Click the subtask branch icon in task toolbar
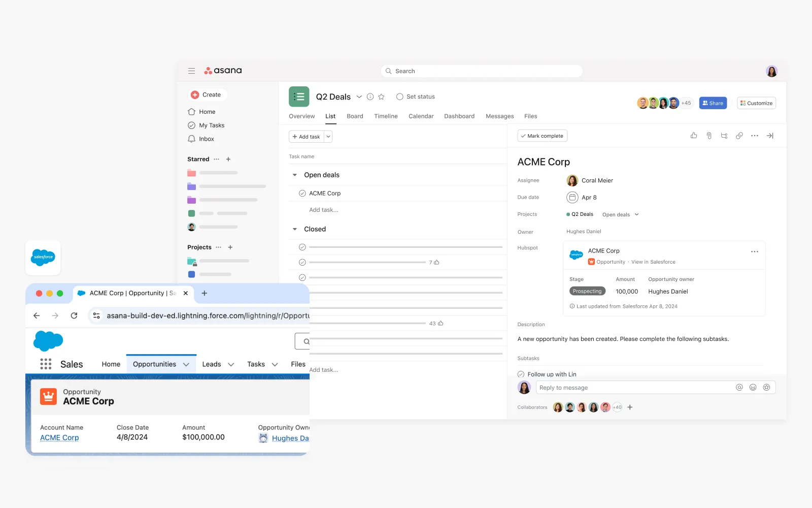812x508 pixels. click(x=724, y=136)
